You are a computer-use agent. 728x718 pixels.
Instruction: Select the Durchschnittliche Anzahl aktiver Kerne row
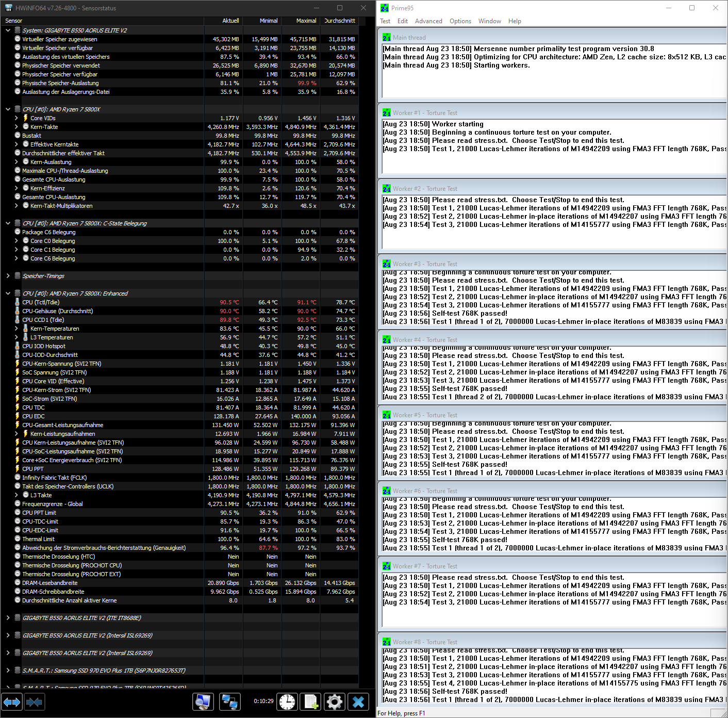coord(180,600)
